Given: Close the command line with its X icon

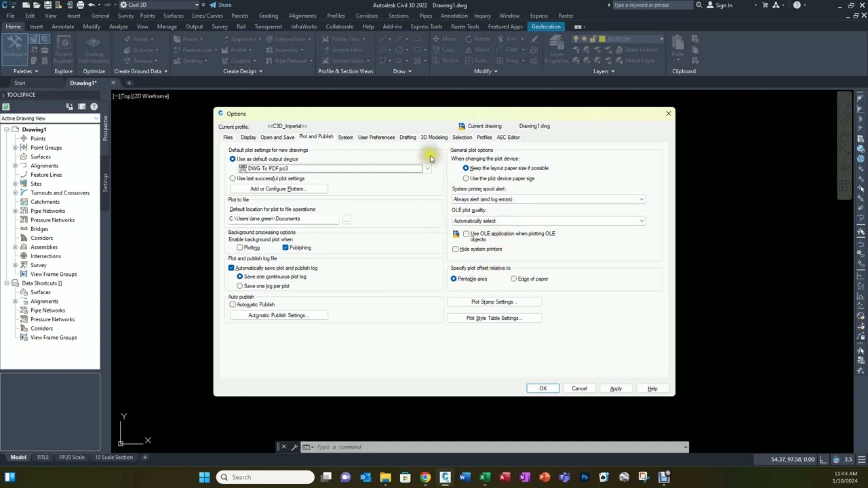Looking at the screenshot, I should click(x=283, y=447).
